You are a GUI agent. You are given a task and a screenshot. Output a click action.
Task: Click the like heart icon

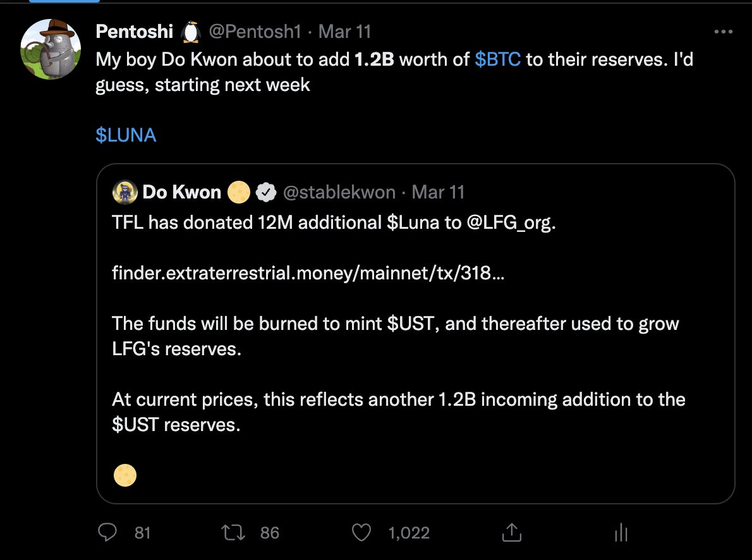tap(361, 533)
